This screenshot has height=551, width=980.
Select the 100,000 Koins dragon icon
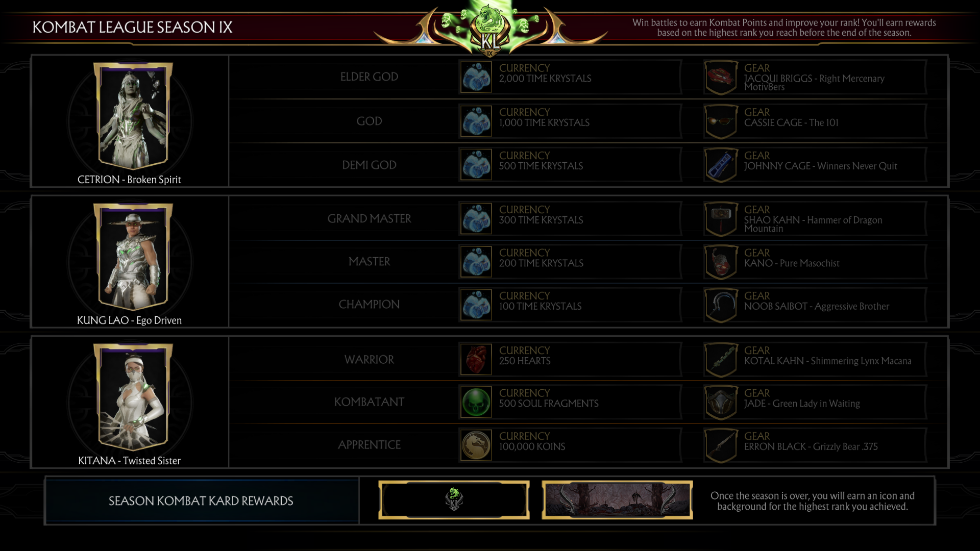point(476,445)
